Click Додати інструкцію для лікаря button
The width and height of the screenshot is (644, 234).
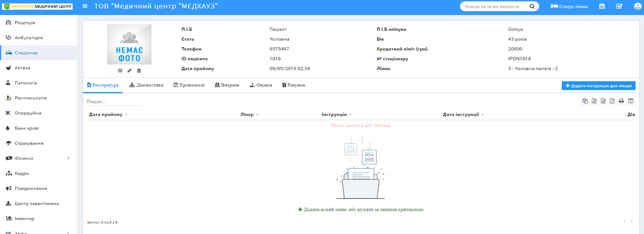pos(598,85)
